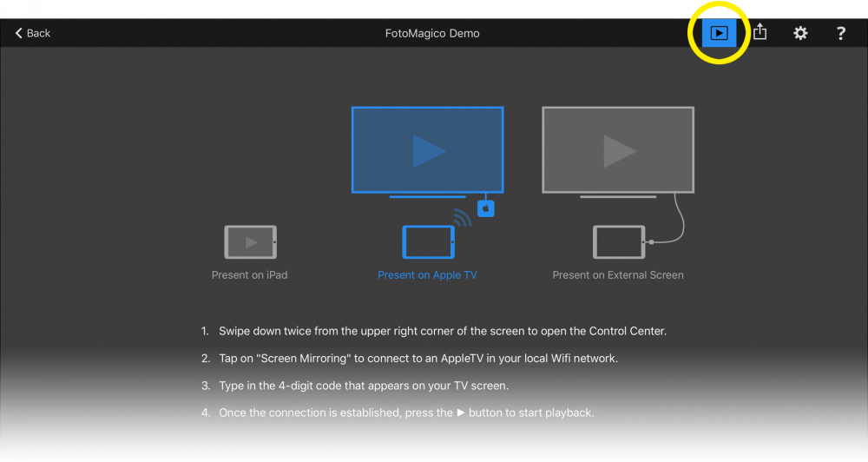The width and height of the screenshot is (868, 462).
Task: Click instruction 4 about starting playback
Action: (398, 412)
